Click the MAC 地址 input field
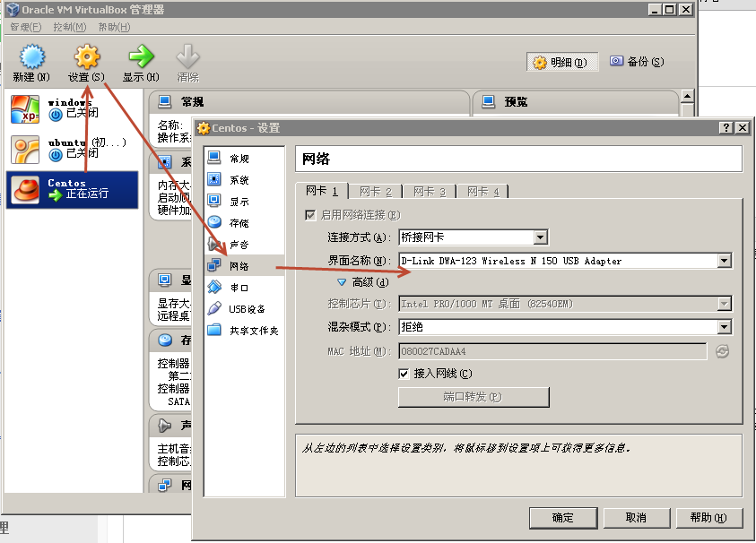 tap(552, 352)
